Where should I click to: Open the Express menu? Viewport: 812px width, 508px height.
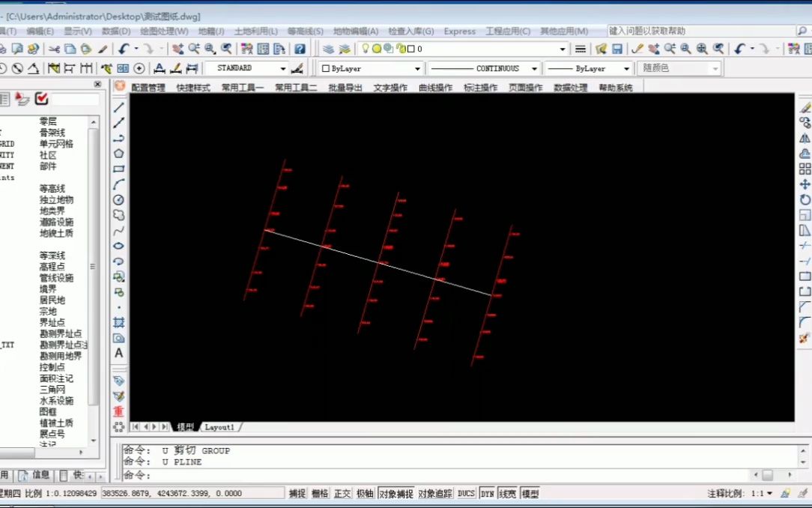tap(459, 31)
